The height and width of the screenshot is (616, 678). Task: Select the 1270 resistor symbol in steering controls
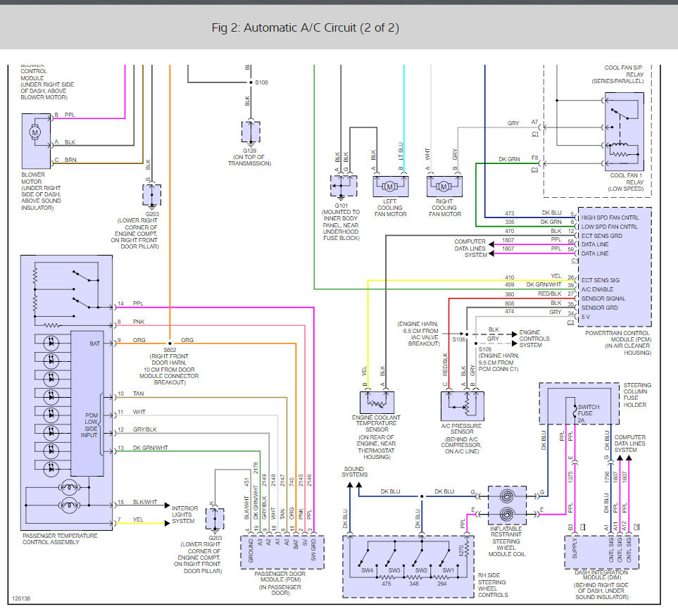[x=467, y=551]
